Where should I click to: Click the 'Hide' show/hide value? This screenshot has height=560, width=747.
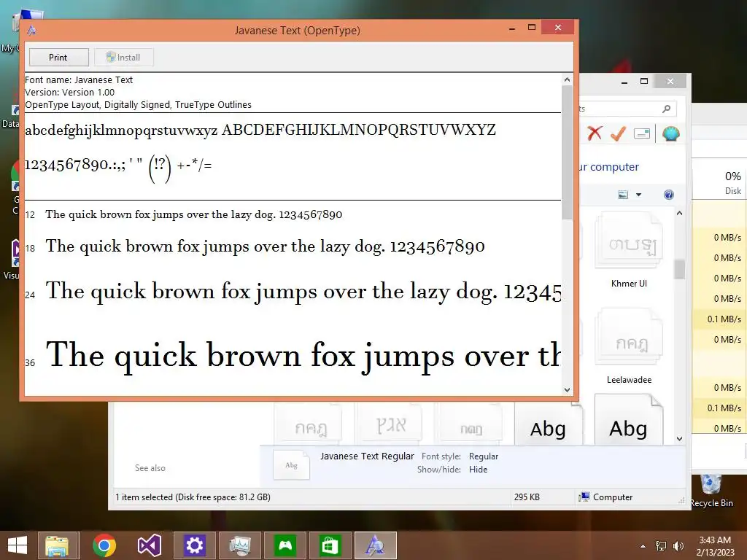click(479, 470)
